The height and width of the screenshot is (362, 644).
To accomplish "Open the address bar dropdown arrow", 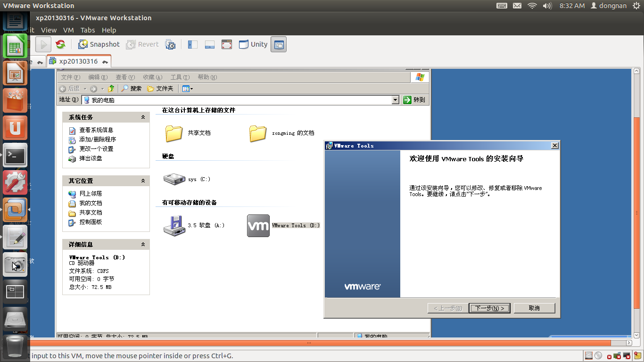I will coord(396,100).
